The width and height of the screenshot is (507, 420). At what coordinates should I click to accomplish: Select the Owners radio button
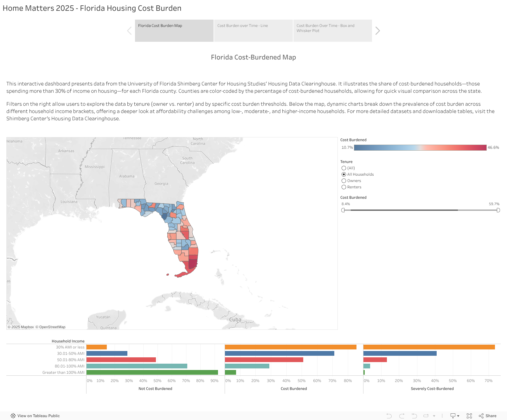[x=344, y=180]
